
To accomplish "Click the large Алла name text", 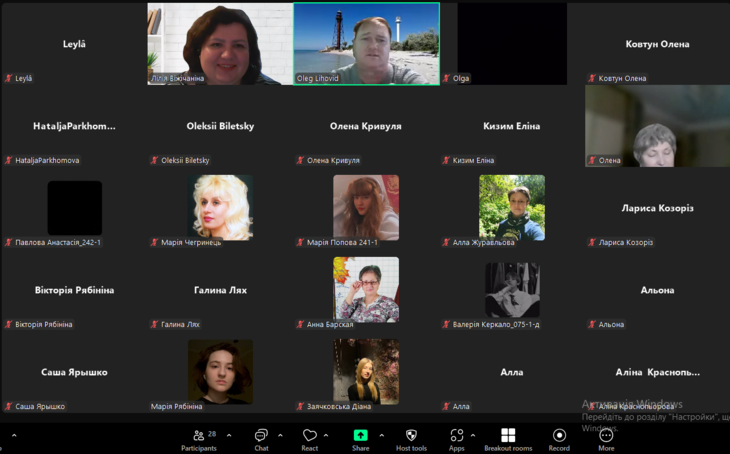I will 512,372.
